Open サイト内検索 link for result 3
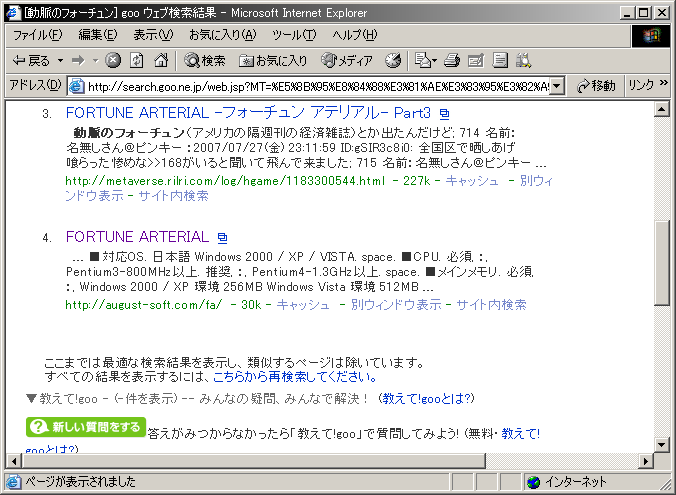This screenshot has height=495, width=676. [x=173, y=196]
